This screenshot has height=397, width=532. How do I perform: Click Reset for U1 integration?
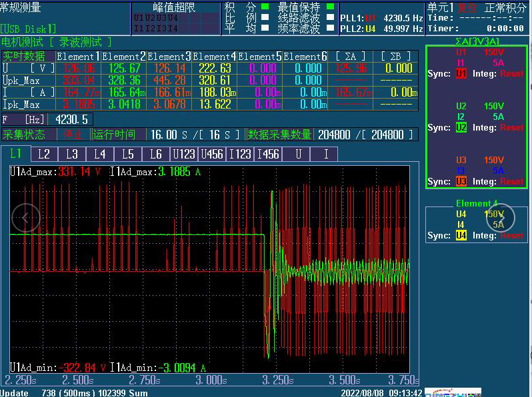pos(512,74)
